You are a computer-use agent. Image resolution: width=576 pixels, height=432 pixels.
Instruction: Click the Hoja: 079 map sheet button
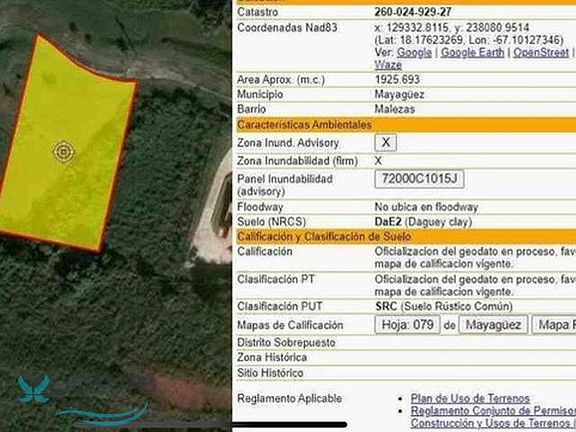click(407, 325)
